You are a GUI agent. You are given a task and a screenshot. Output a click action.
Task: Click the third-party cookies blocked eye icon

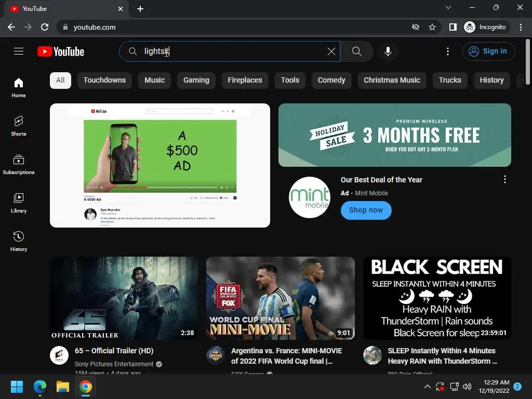click(x=416, y=27)
